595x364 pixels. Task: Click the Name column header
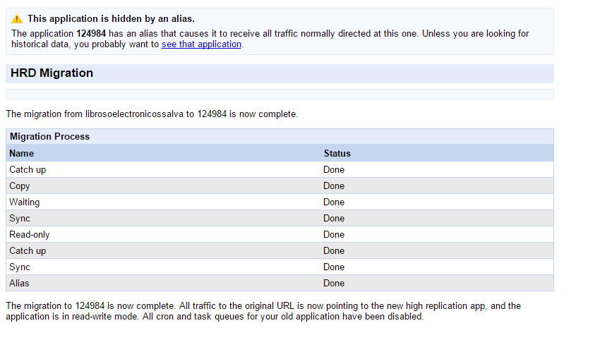click(x=22, y=153)
